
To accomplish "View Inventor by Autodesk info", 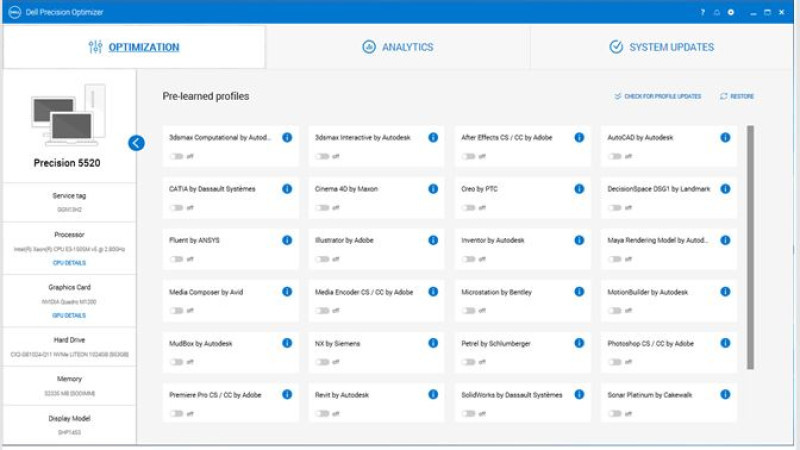I will tap(579, 240).
